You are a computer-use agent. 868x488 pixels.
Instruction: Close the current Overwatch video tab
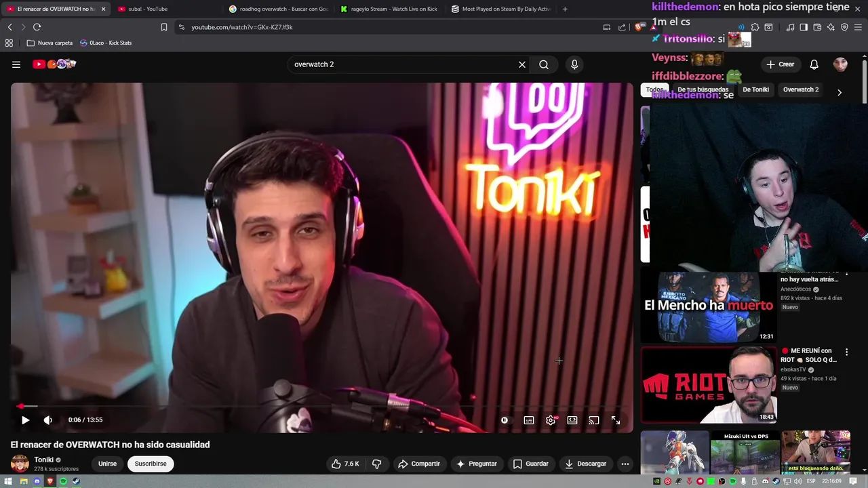(103, 9)
